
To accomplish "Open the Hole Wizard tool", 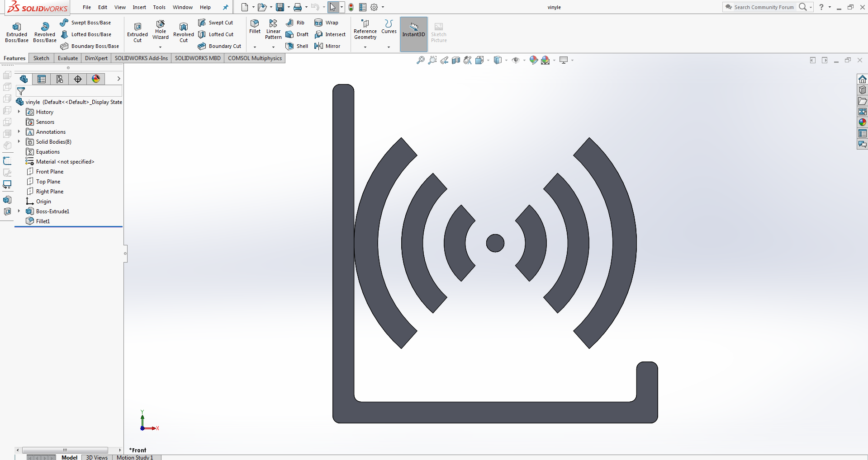I will (x=161, y=30).
